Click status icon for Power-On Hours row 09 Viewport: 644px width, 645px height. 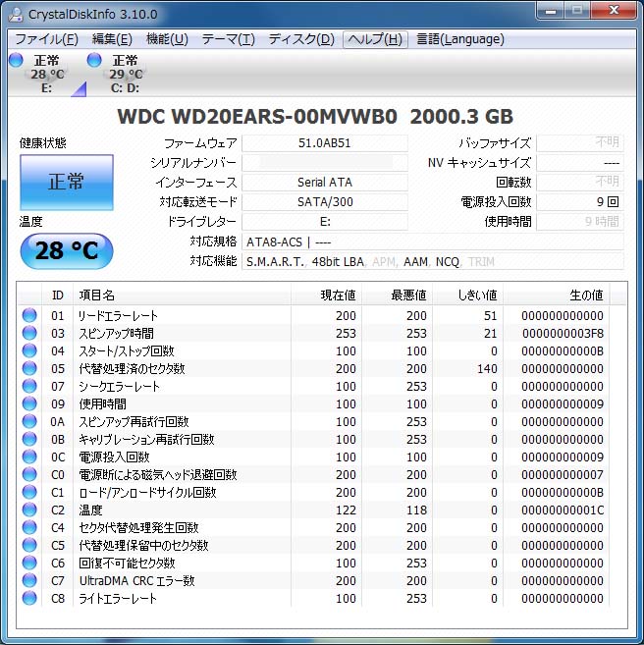click(x=29, y=403)
